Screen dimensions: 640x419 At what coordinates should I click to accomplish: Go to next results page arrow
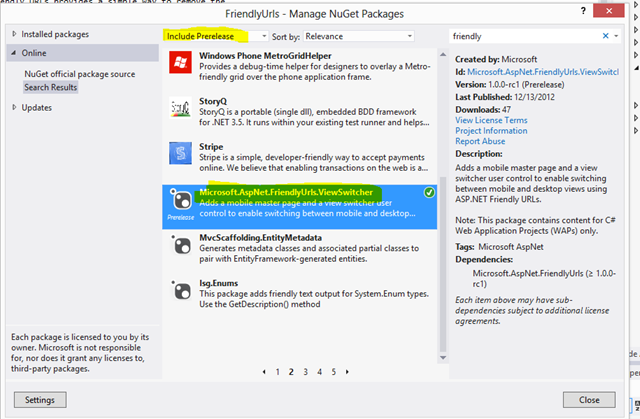pyautogui.click(x=347, y=372)
